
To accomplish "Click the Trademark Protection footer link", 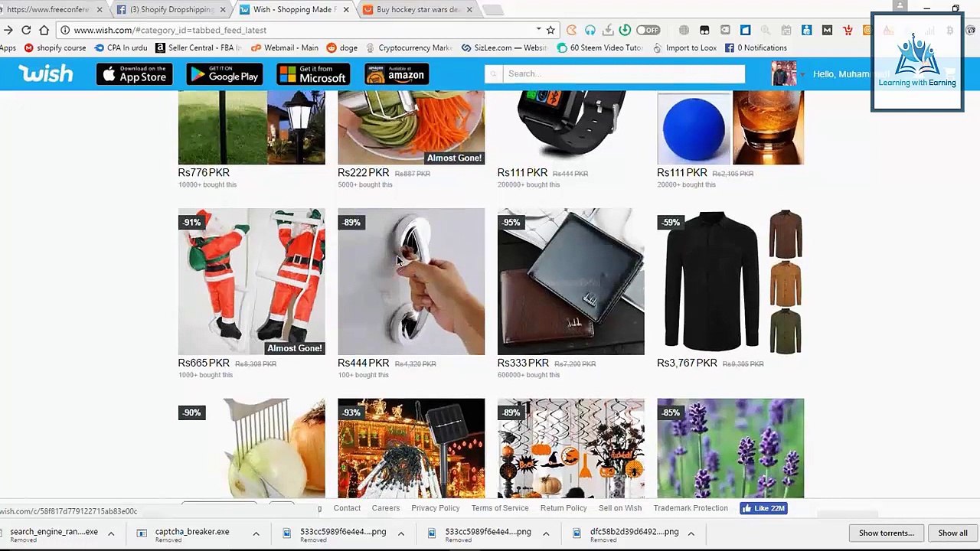I will click(x=691, y=508).
